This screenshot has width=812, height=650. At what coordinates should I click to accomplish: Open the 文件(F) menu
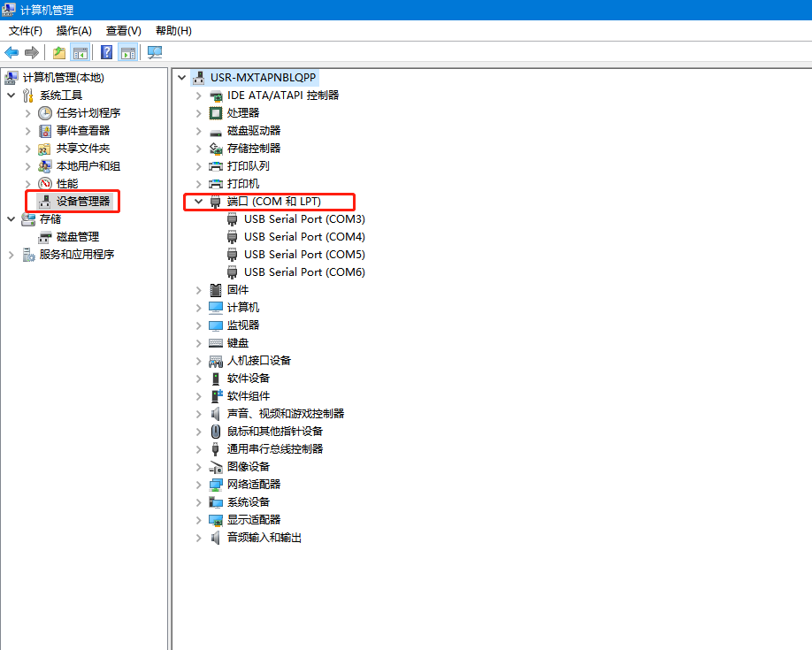[x=26, y=31]
